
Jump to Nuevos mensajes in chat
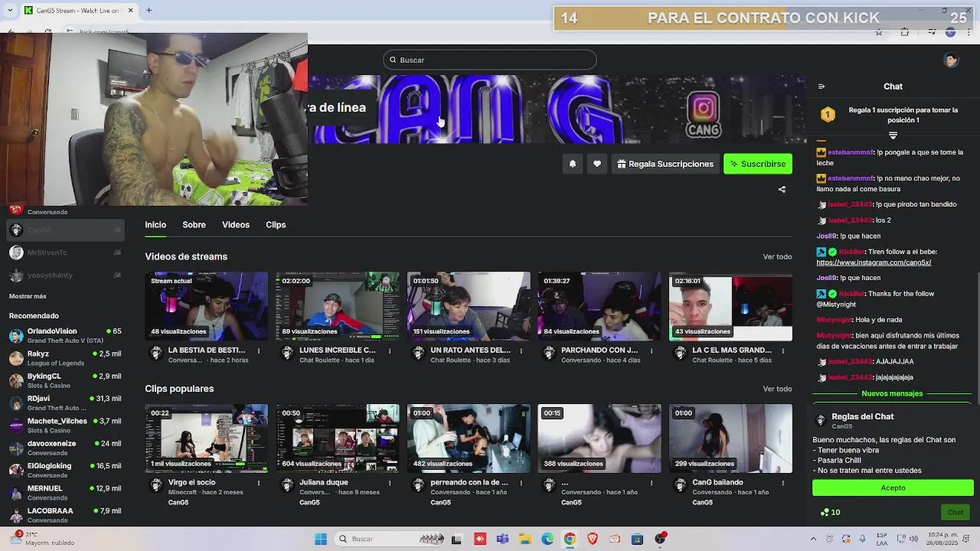click(892, 393)
